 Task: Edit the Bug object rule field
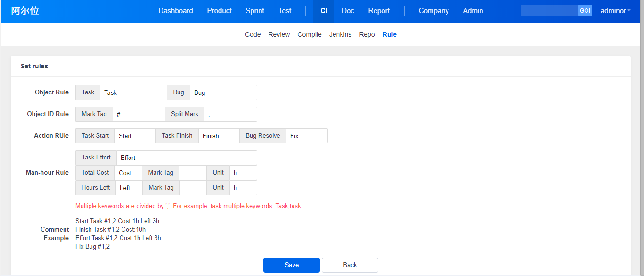(x=223, y=92)
